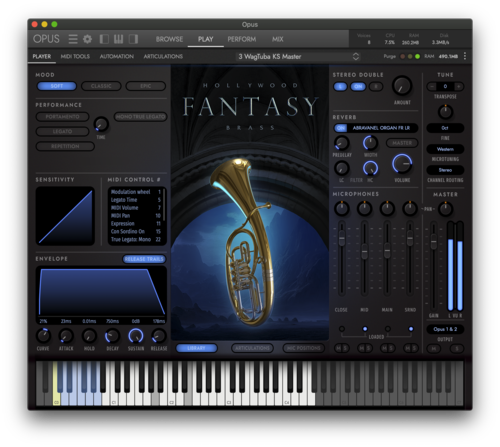The width and height of the screenshot is (500, 447).
Task: Enable Legato performance mode
Action: pos(62,131)
